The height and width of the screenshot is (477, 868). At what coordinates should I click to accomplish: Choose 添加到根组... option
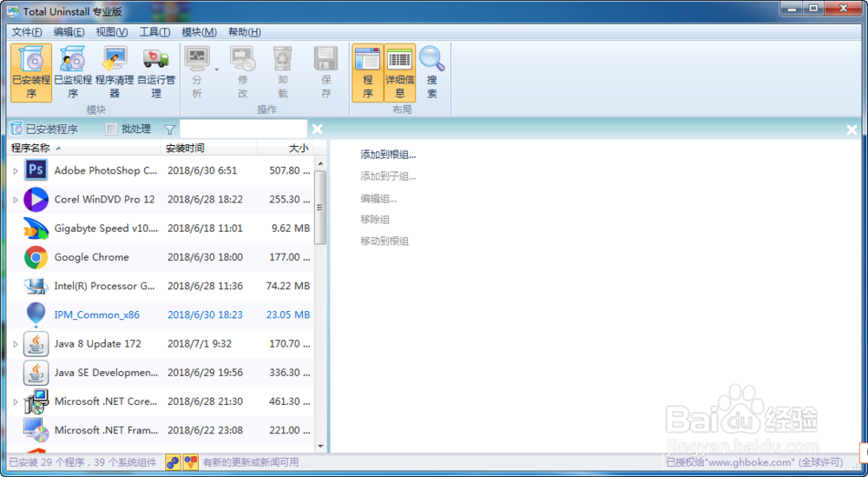click(x=388, y=155)
